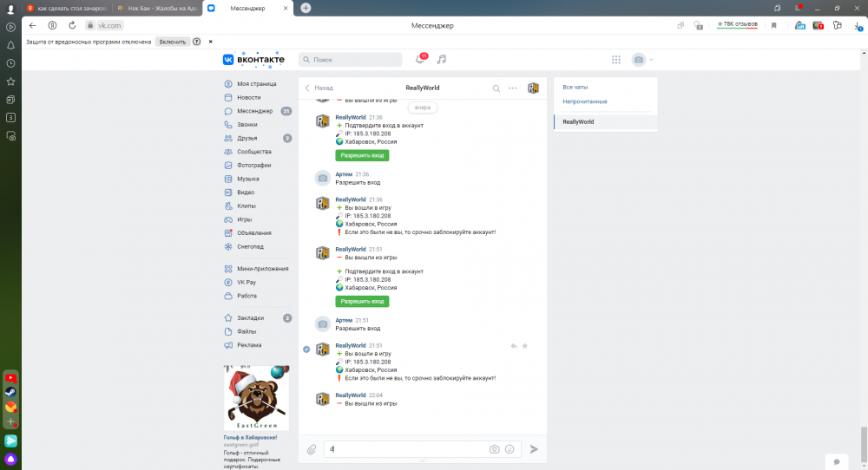Search inside the ReallyWorld chat
Screen dimensions: 868x470
pos(496,88)
